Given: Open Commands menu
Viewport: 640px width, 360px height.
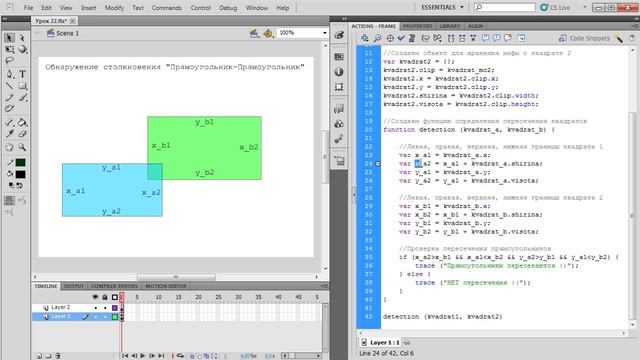Looking at the screenshot, I should coord(167,8).
